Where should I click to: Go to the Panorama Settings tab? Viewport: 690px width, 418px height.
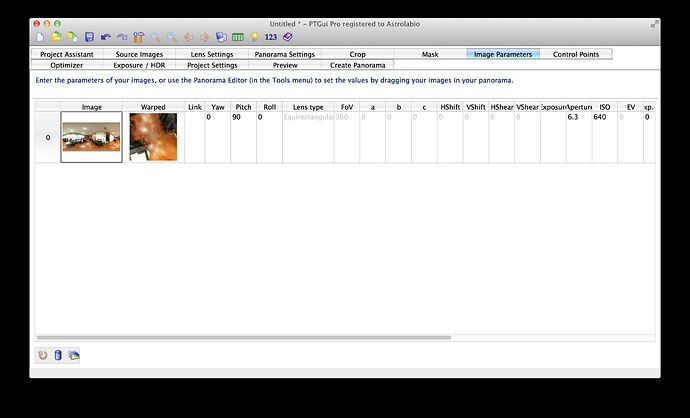[x=285, y=54]
